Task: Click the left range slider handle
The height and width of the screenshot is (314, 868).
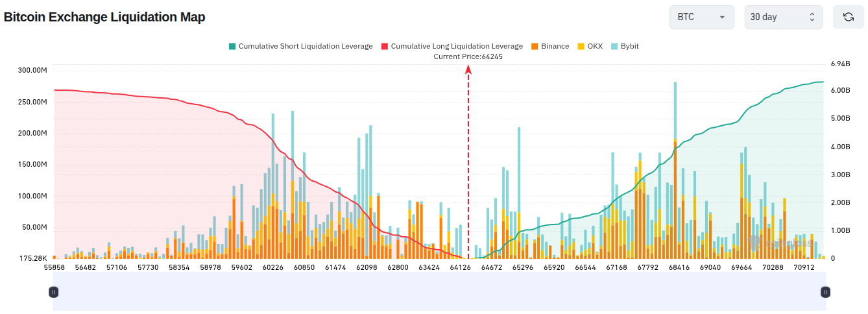Action: 54,292
